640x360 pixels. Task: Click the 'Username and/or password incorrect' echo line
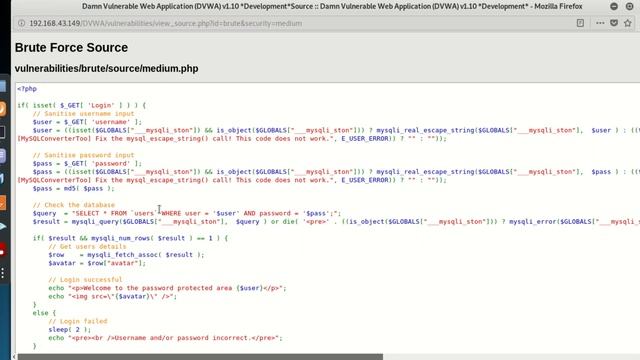(165, 338)
